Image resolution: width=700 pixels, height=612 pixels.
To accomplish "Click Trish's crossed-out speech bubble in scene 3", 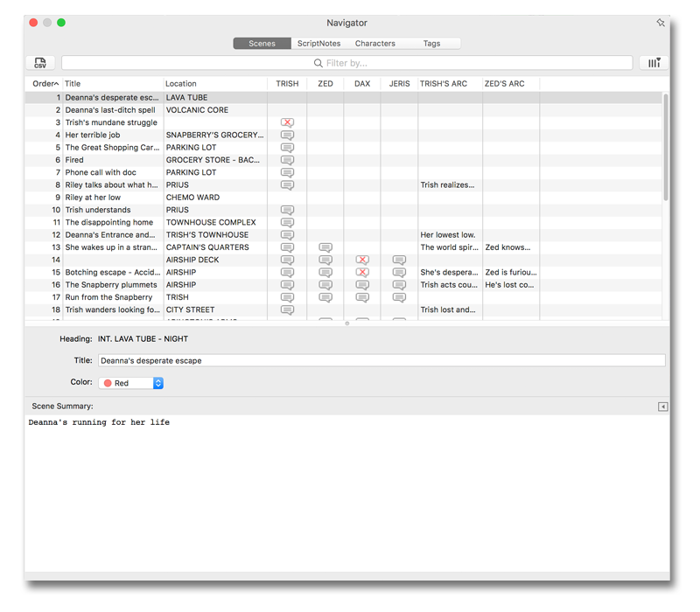I will (287, 123).
